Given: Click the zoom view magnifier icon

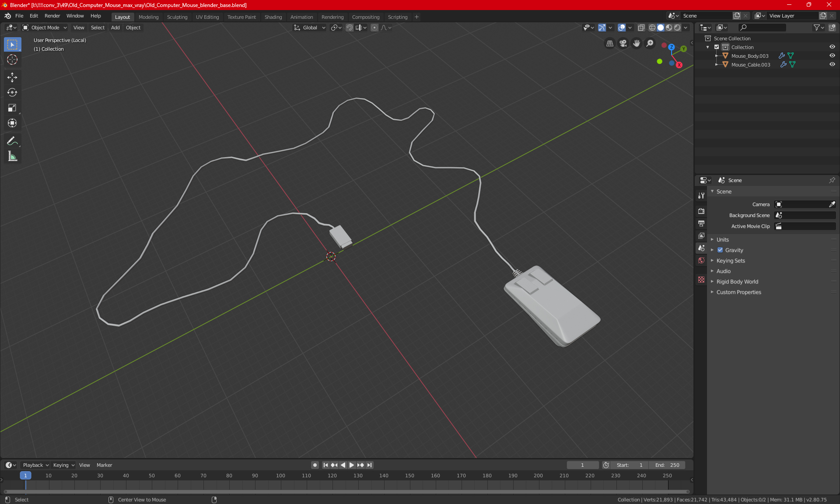Looking at the screenshot, I should [x=650, y=43].
